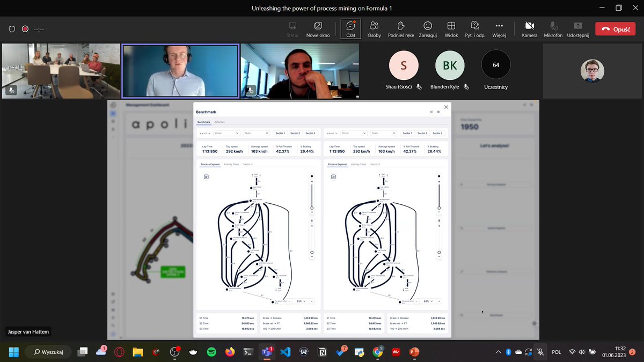This screenshot has height=362, width=644.
Task: Open the Więcej more options menu
Action: point(499,29)
